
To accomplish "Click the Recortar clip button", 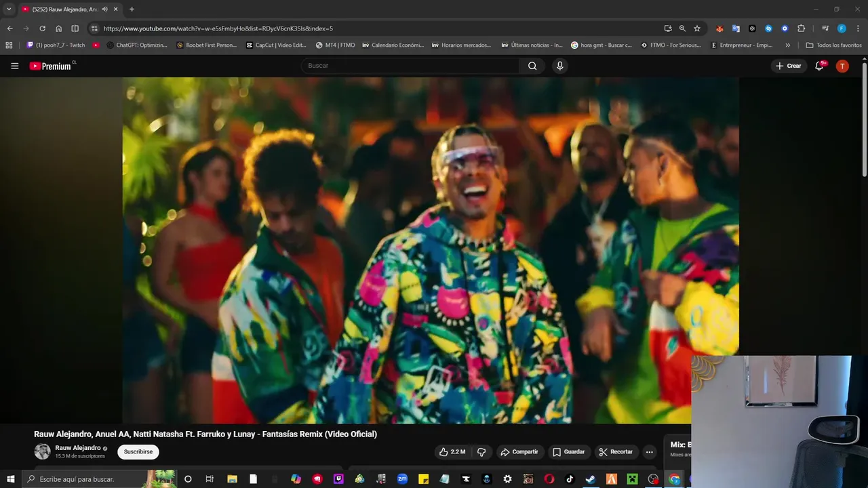I will (x=616, y=452).
